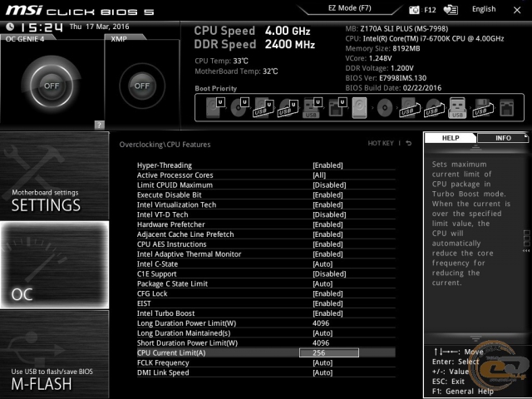Viewport: 532px width, 399px height.
Task: Toggle the XMP OFF button
Action: coord(142,86)
